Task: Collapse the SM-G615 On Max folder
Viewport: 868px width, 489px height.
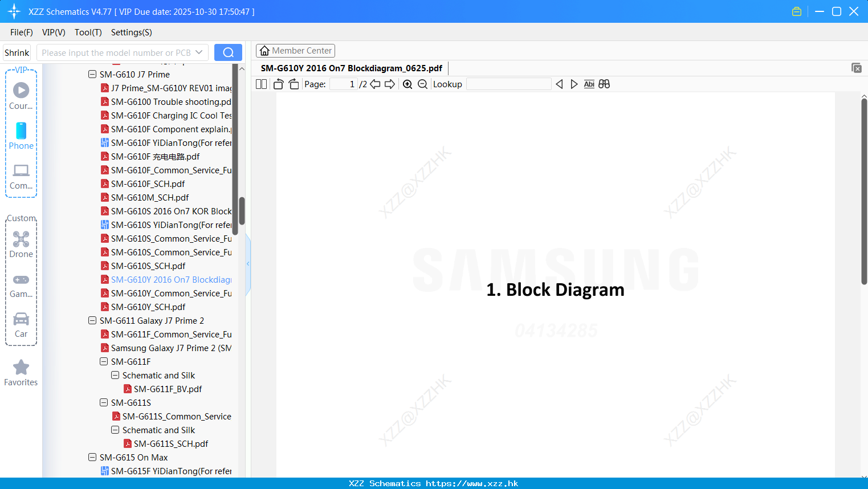Action: click(x=92, y=457)
